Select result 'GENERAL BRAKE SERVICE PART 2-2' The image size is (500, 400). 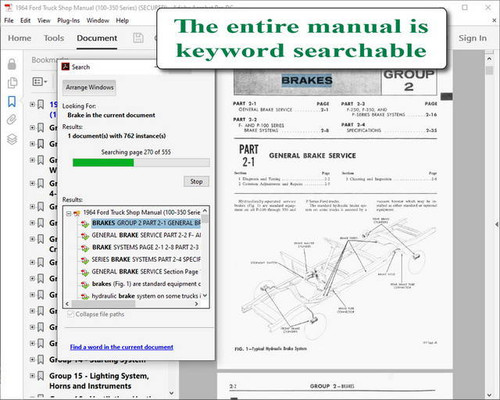(x=146, y=235)
